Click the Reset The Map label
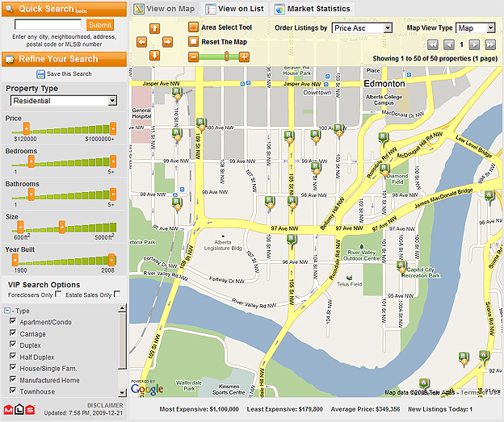Image resolution: width=504 pixels, height=422 pixels. [x=224, y=42]
